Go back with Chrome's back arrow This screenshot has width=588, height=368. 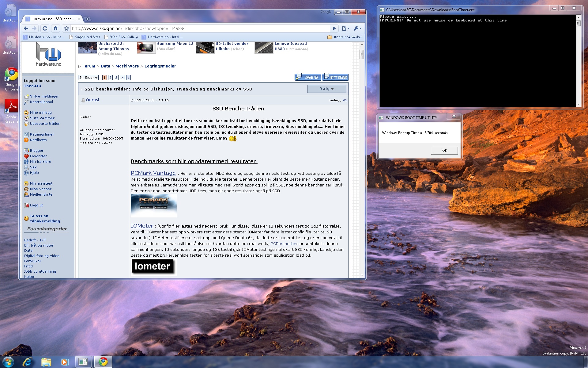point(26,29)
